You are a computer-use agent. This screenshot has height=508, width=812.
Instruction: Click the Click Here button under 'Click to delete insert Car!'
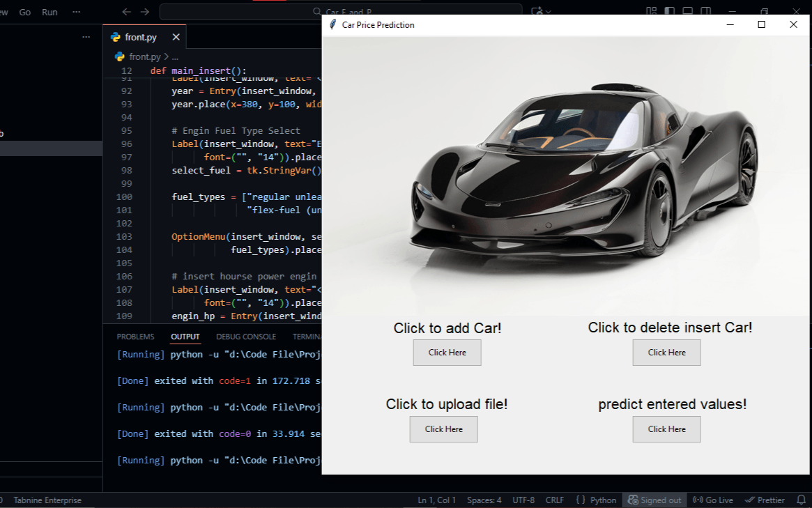666,353
